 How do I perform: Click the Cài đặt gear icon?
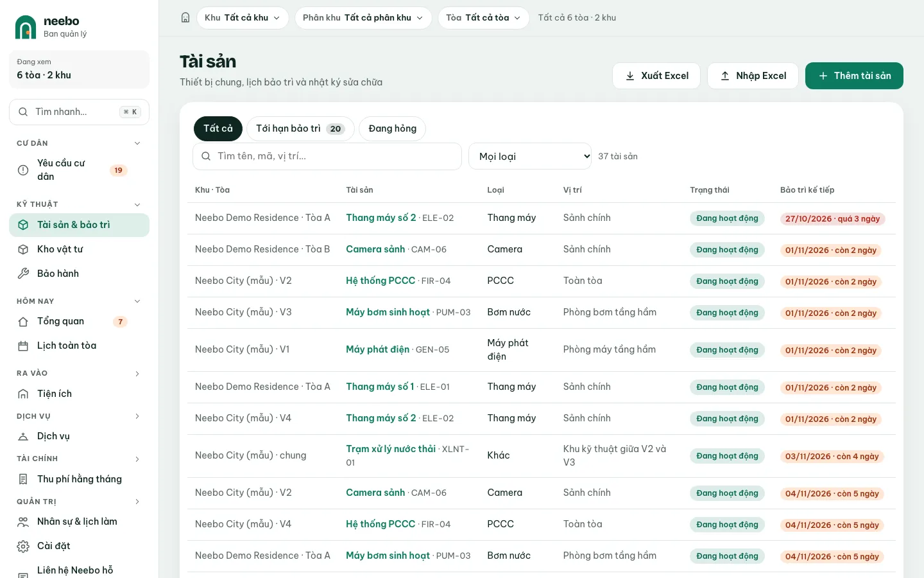pos(23,547)
